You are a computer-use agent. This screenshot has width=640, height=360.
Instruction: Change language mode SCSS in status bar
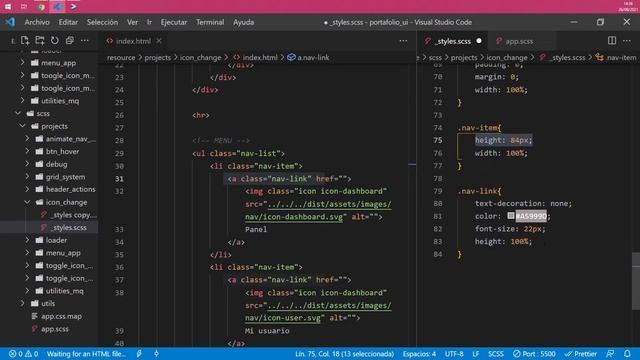[496, 354]
